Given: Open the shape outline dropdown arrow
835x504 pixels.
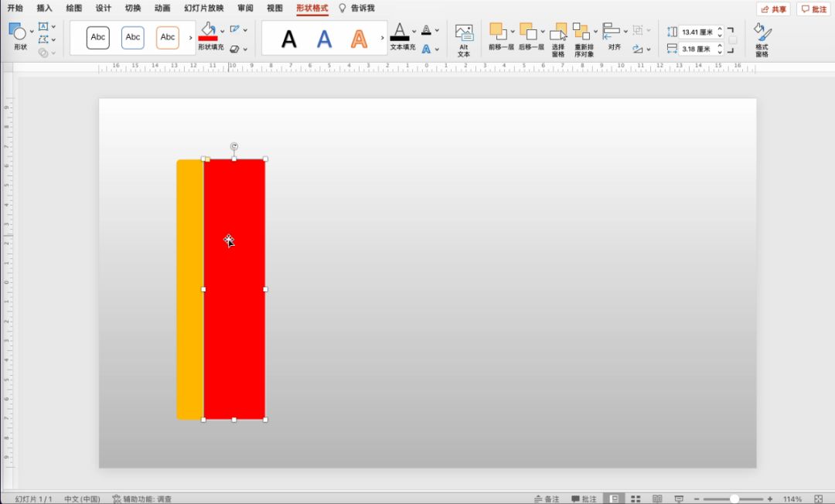Looking at the screenshot, I should (x=245, y=30).
